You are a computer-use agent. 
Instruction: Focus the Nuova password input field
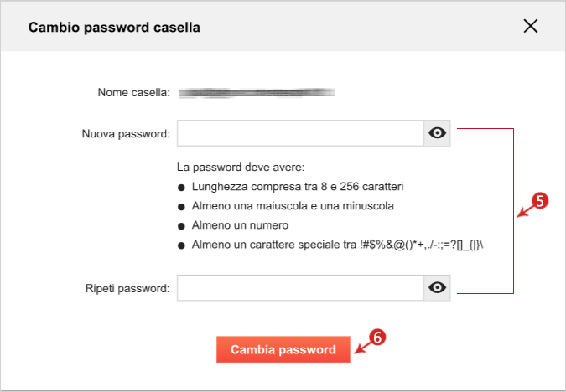tap(300, 133)
